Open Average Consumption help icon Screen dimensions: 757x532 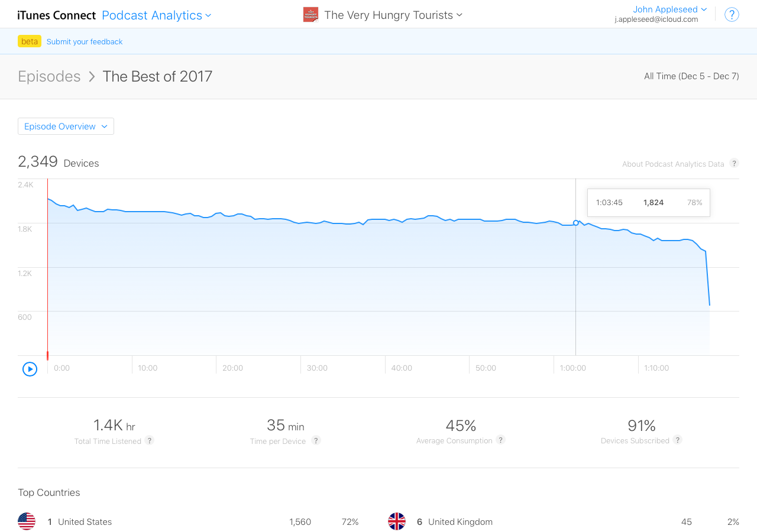tap(501, 440)
